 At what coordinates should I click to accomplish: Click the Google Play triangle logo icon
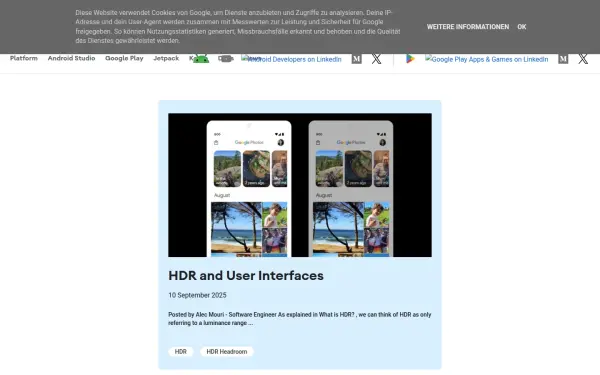(x=410, y=59)
